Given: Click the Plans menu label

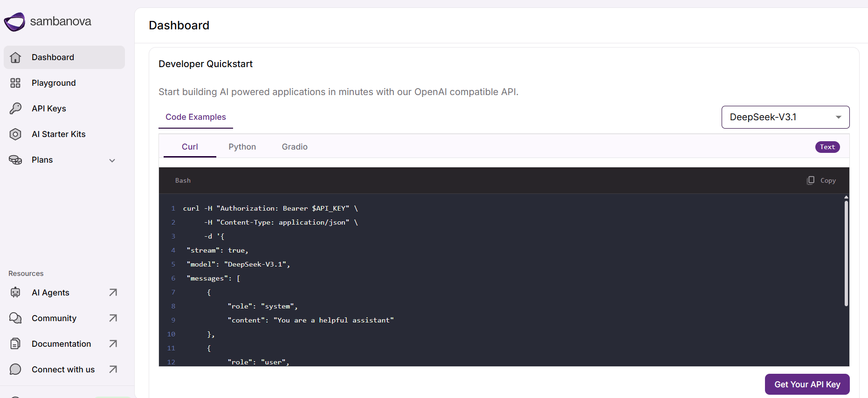Looking at the screenshot, I should pyautogui.click(x=42, y=160).
